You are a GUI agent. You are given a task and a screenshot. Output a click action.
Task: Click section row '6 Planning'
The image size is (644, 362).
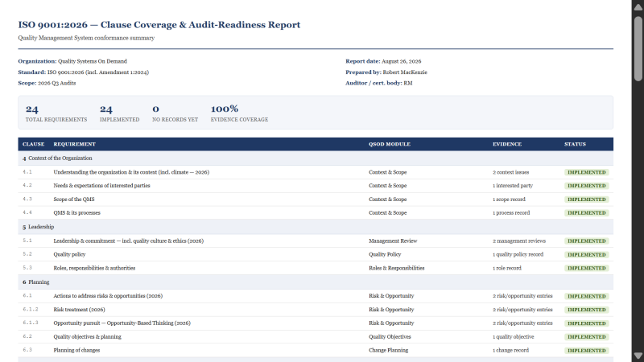coord(316,282)
